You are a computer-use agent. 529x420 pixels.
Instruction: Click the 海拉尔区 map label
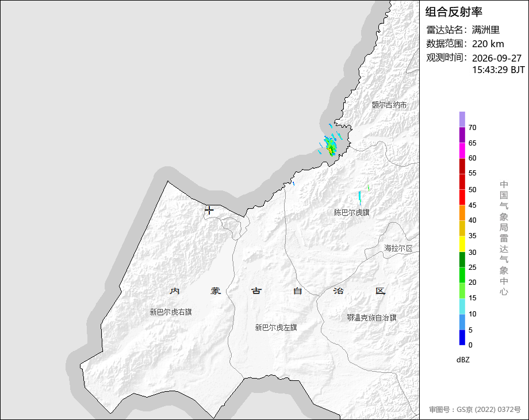click(398, 248)
